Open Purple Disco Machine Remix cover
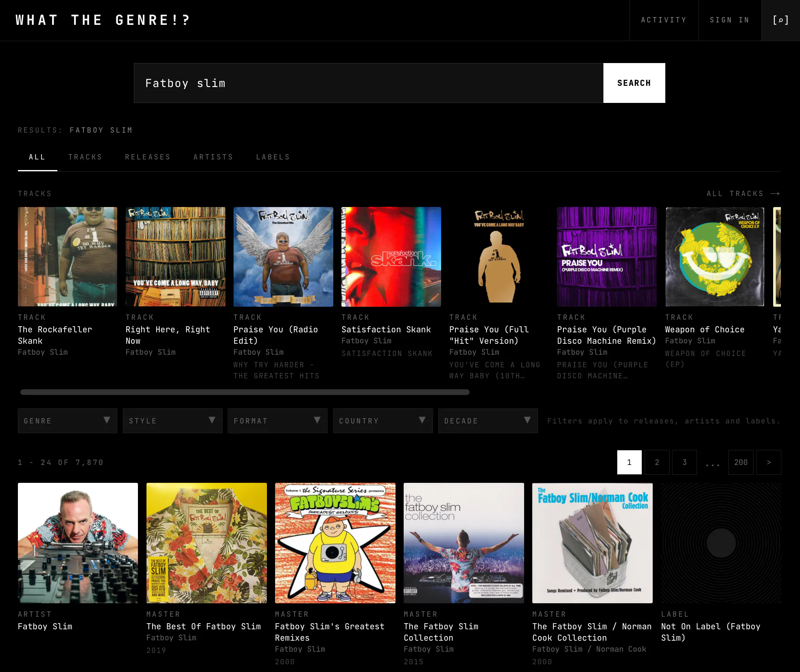The height and width of the screenshot is (672, 800). pos(607,257)
